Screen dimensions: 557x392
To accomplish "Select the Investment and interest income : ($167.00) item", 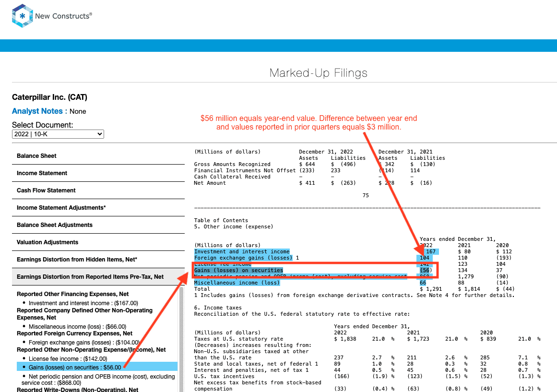I will (x=83, y=303).
